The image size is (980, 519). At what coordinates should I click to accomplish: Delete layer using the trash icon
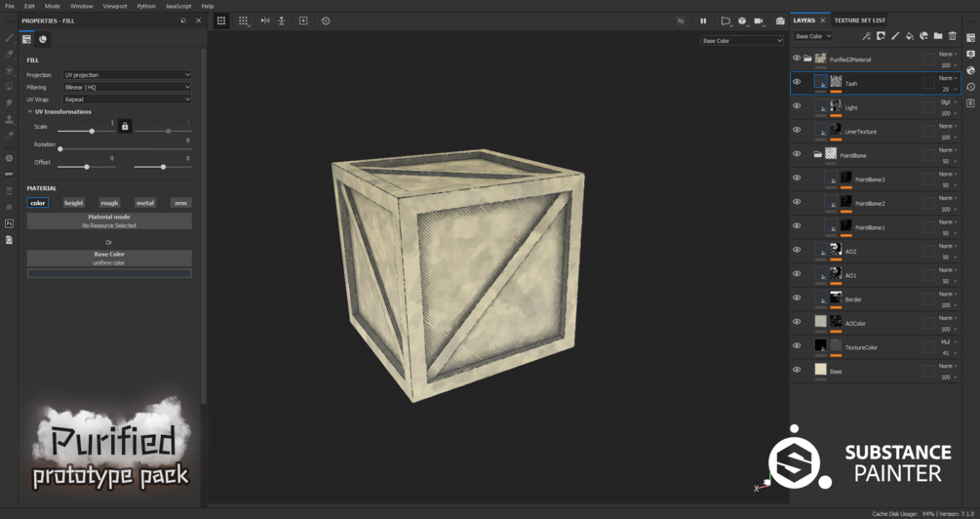tap(953, 36)
